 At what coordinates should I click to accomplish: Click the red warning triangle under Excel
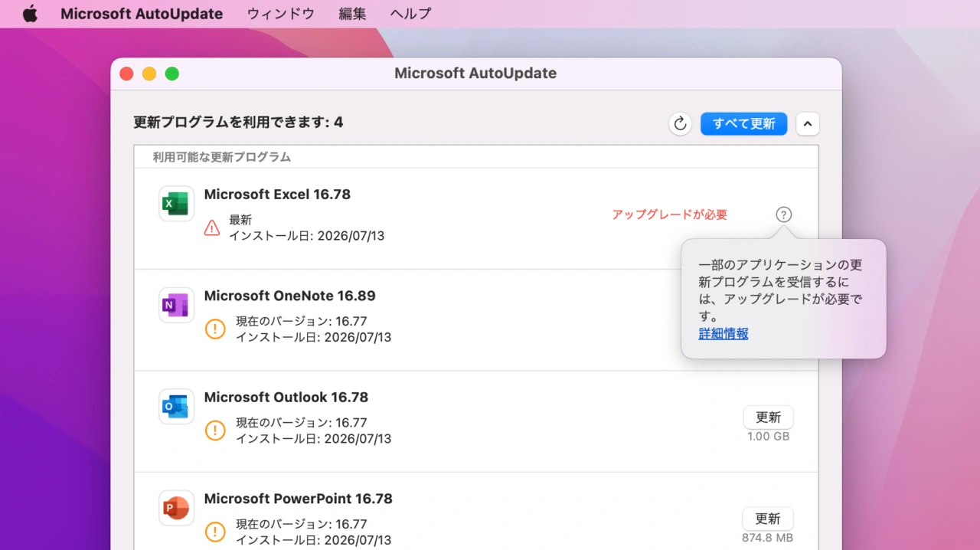(x=212, y=228)
